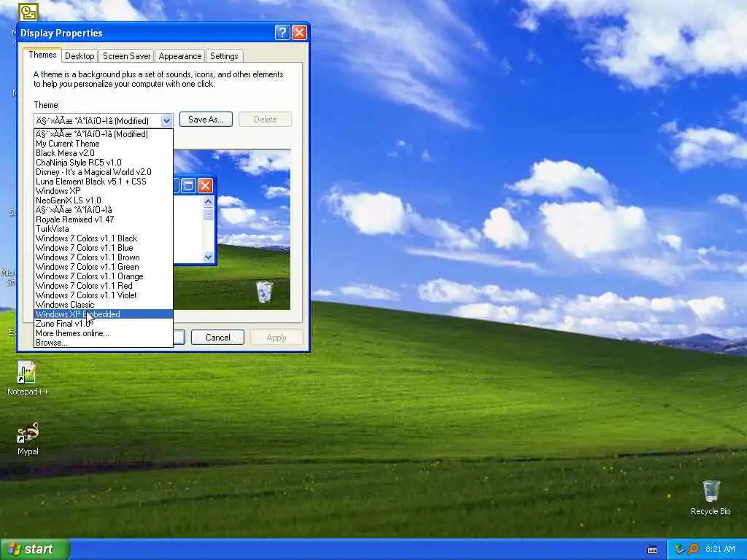Click the preview window's scroll down arrow

tap(208, 257)
